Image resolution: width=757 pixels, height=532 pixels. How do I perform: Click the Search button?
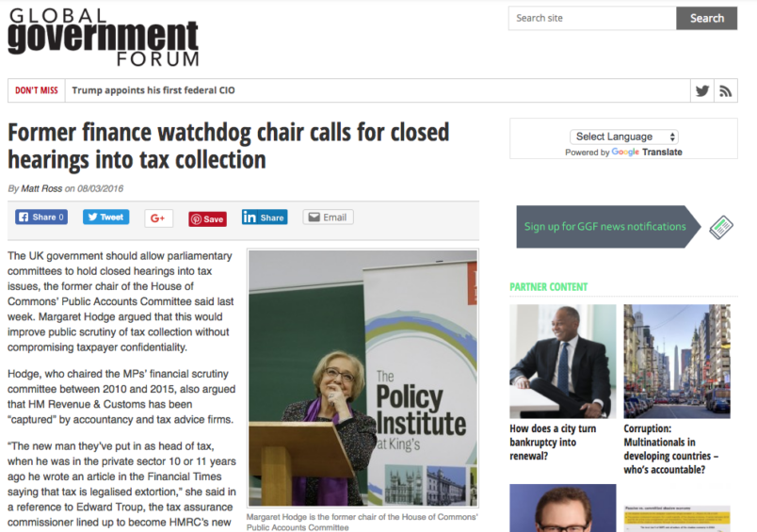tap(707, 18)
